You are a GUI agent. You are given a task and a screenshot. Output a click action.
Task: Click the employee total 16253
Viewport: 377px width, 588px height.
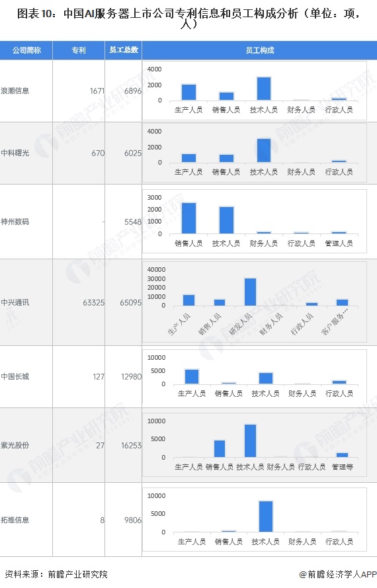(x=132, y=445)
